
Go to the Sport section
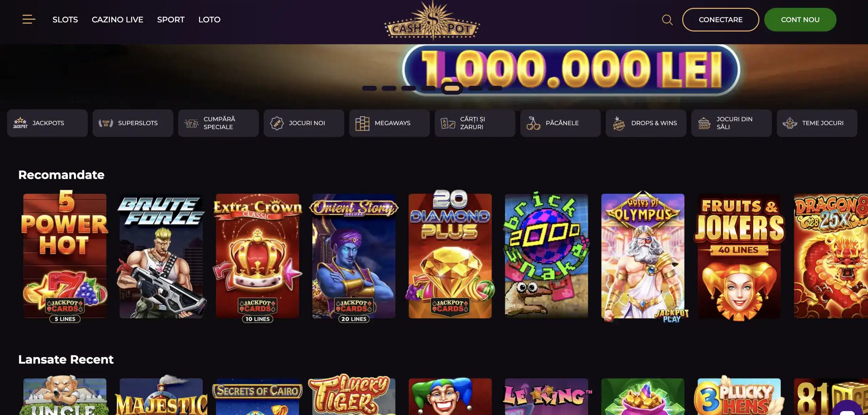(x=171, y=20)
